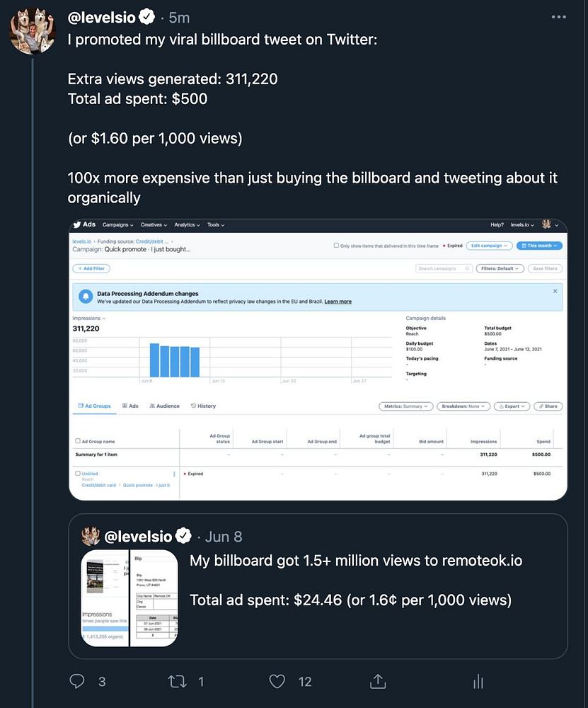
Task: Follow the 'Learn more' link
Action: (x=338, y=302)
